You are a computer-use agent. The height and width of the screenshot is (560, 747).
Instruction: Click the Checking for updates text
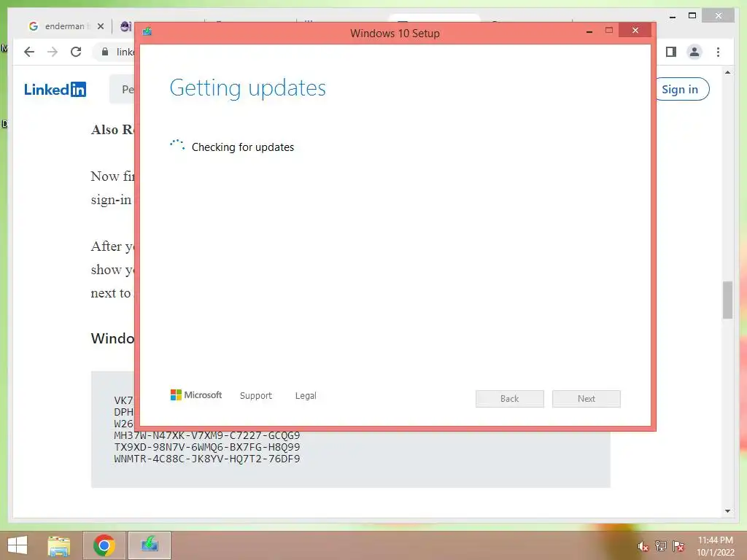point(243,147)
